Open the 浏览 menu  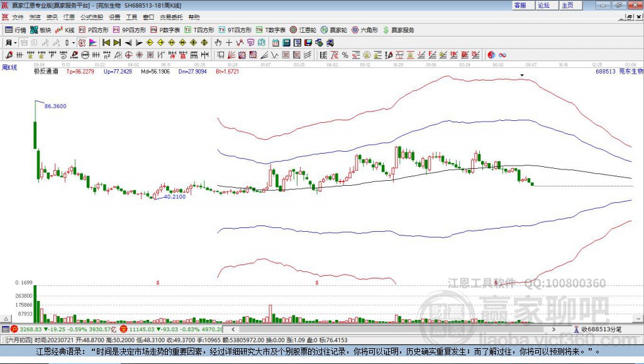click(x=35, y=17)
